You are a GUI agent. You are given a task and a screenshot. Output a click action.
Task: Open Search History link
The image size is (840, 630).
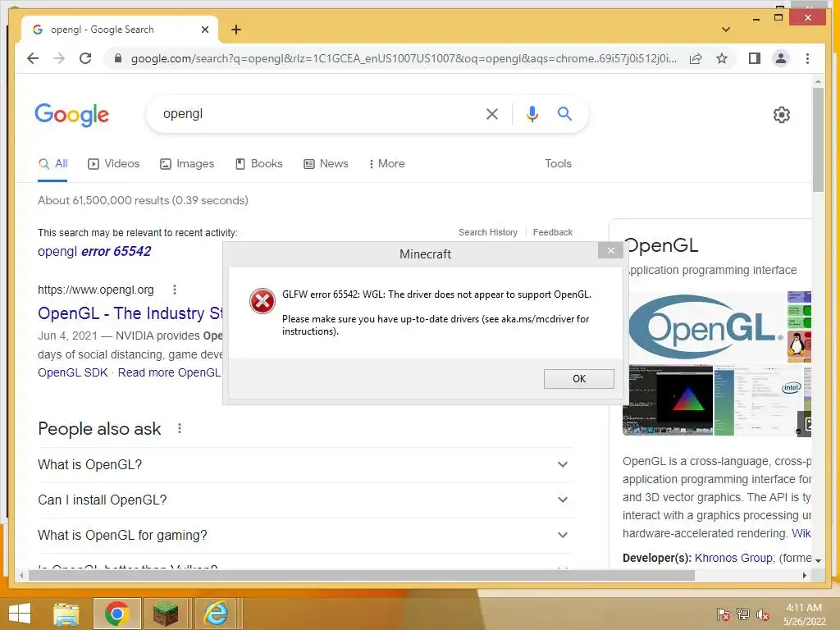point(488,232)
